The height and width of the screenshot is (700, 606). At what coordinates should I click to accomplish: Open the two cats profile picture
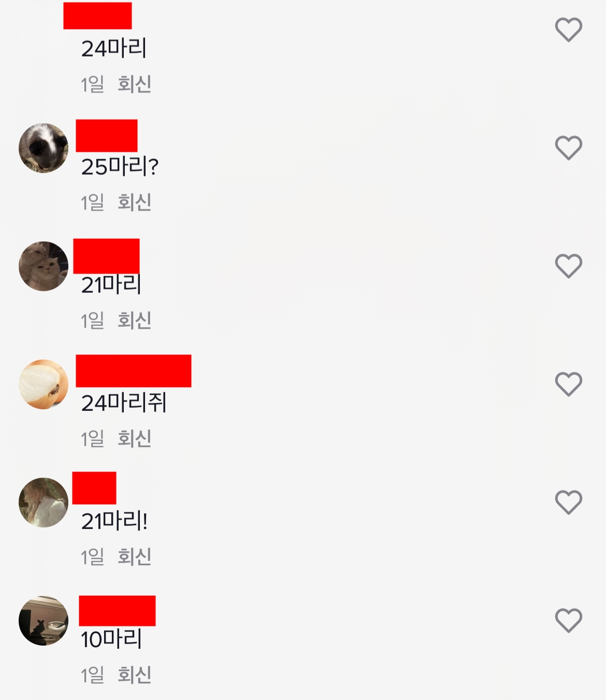pyautogui.click(x=44, y=266)
